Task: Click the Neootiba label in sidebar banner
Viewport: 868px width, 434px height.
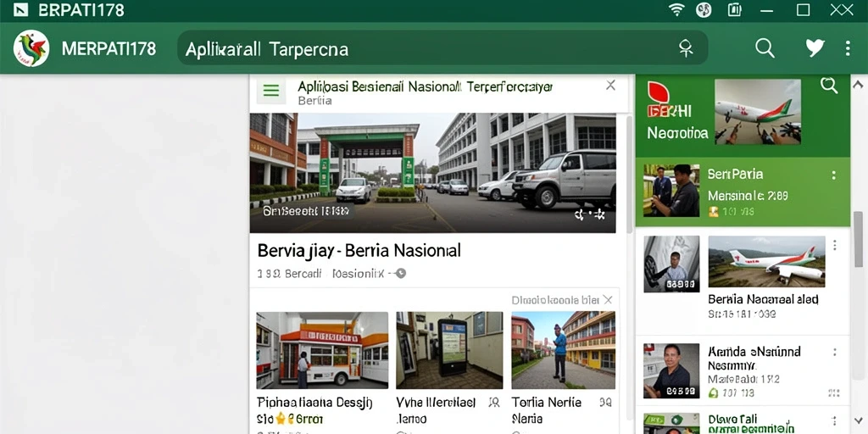Action: pos(677,133)
